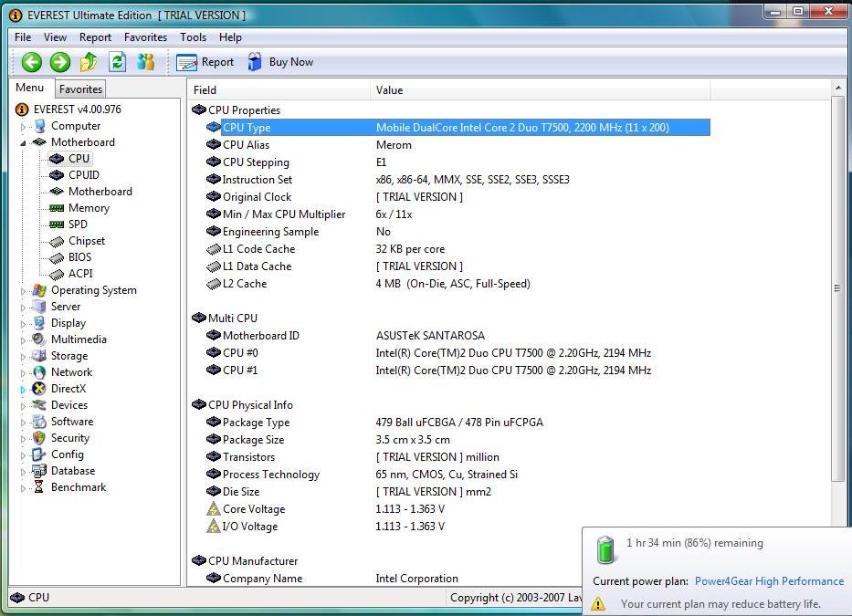The width and height of the screenshot is (852, 616).
Task: Select the CPU Alias Merom row
Action: 458,145
